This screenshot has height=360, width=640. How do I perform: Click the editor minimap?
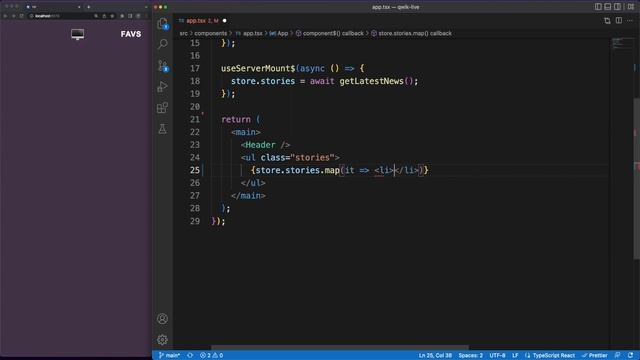click(x=621, y=44)
